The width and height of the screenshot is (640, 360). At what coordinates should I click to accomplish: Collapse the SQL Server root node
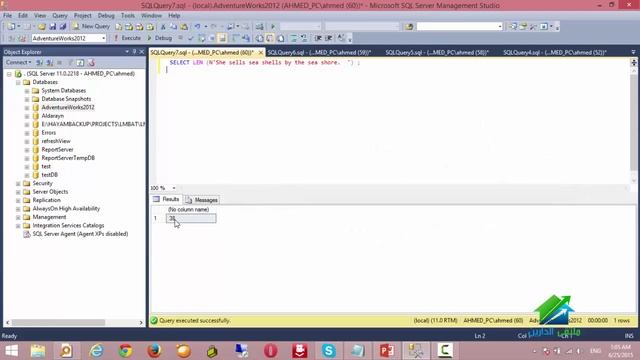tap(9, 74)
